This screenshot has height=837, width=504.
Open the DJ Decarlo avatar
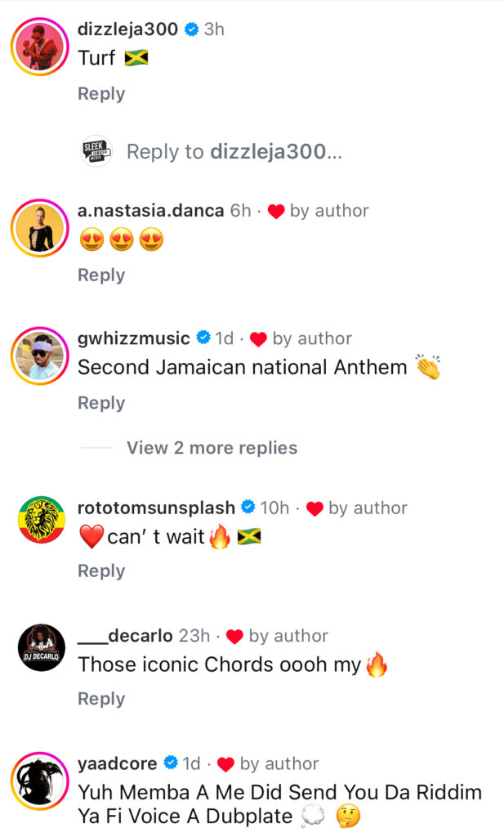pyautogui.click(x=40, y=648)
